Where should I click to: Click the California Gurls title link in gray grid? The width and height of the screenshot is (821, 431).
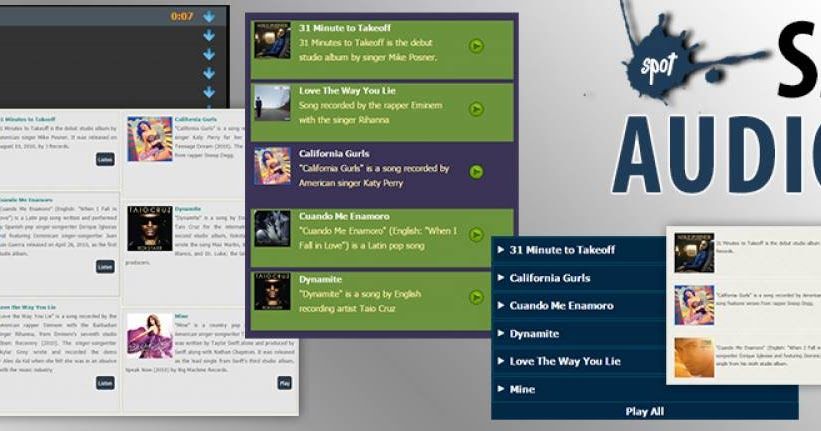point(196,119)
